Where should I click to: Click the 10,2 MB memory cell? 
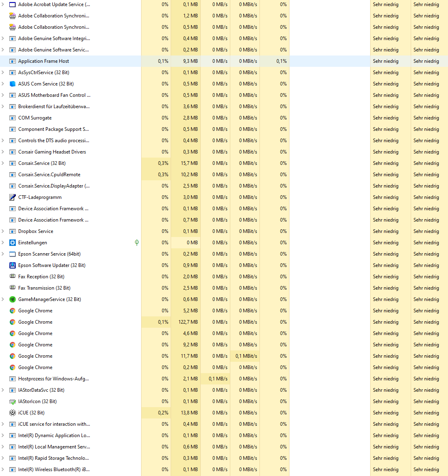pyautogui.click(x=186, y=175)
